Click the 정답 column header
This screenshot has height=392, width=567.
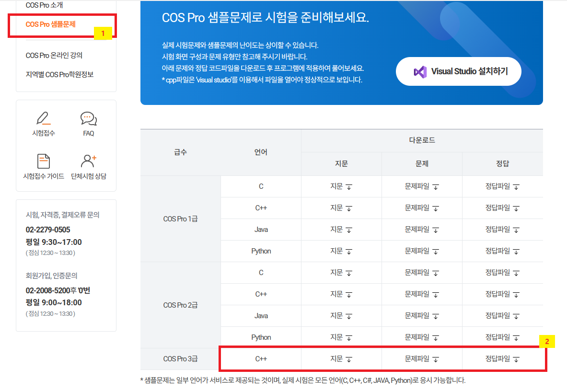(502, 164)
